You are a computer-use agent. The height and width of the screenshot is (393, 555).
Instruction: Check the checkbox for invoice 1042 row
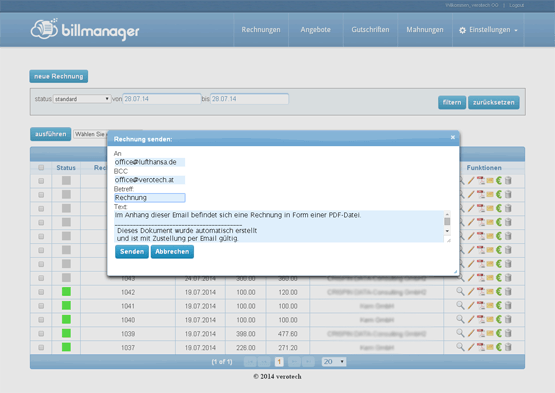pos(41,292)
